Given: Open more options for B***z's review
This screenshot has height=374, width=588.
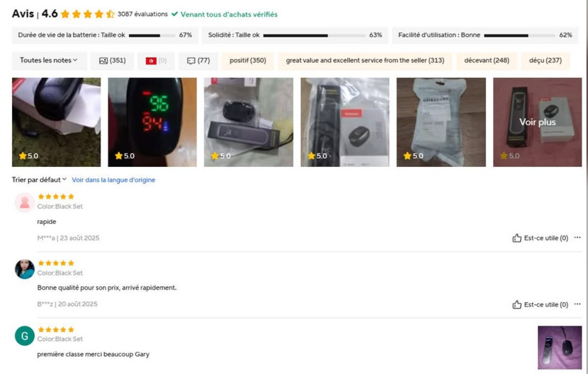Looking at the screenshot, I should (x=577, y=304).
